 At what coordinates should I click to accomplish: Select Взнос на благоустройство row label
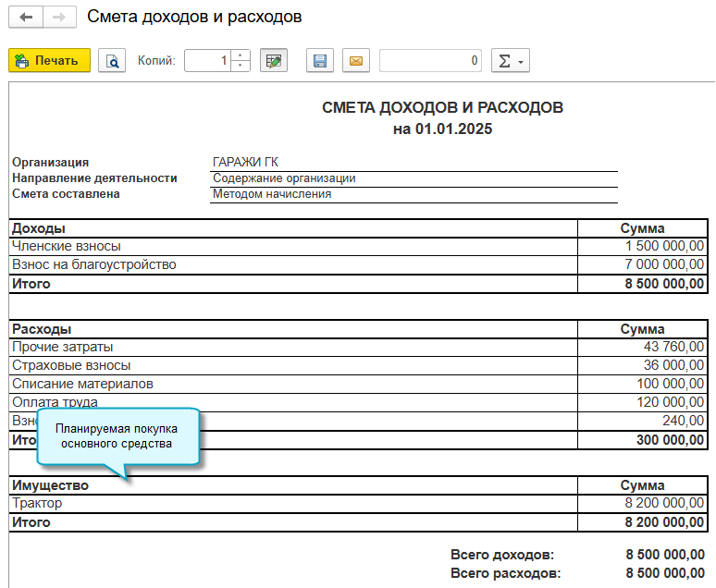coord(94,264)
